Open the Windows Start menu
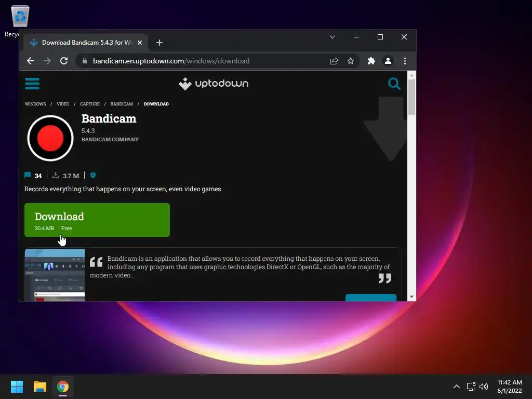The width and height of the screenshot is (532, 399). 17,387
